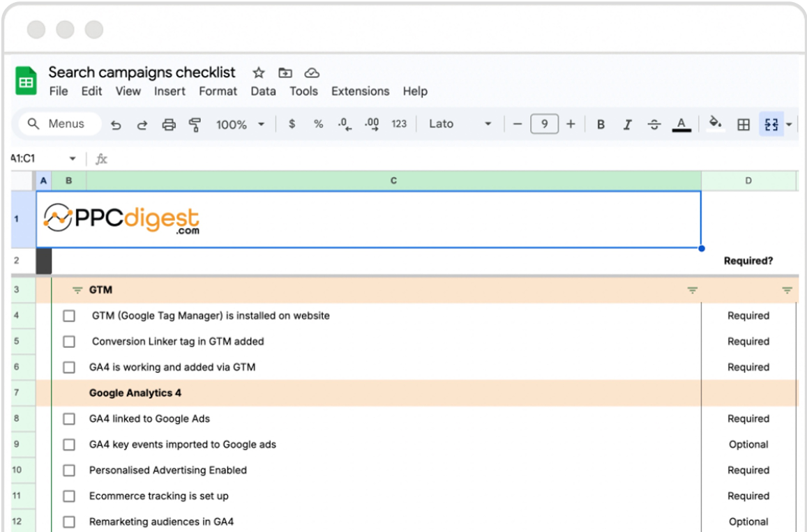Image resolution: width=807 pixels, height=532 pixels.
Task: Toggle bold formatting
Action: pos(601,124)
